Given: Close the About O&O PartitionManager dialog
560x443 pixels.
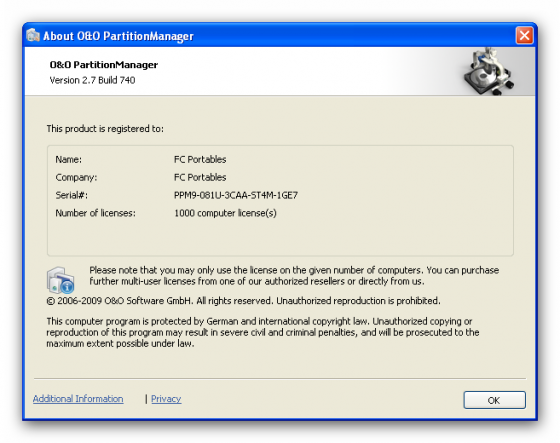Looking at the screenshot, I should click(524, 35).
